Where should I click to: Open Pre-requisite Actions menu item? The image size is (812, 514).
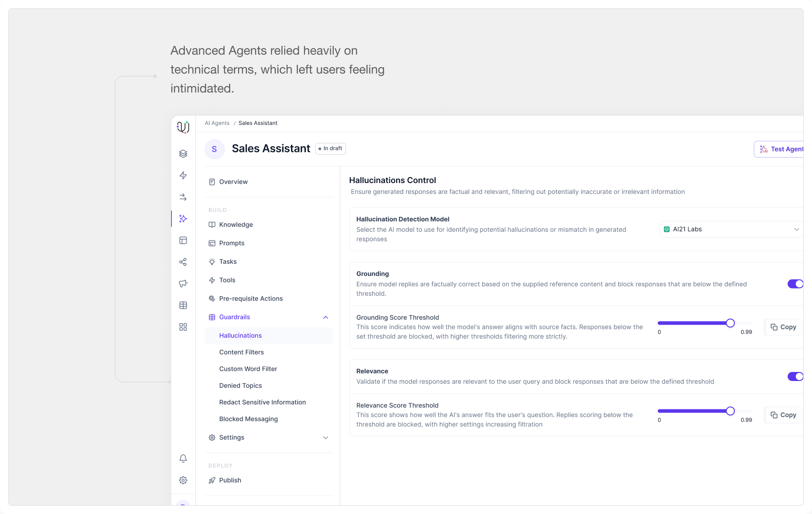[269, 298]
